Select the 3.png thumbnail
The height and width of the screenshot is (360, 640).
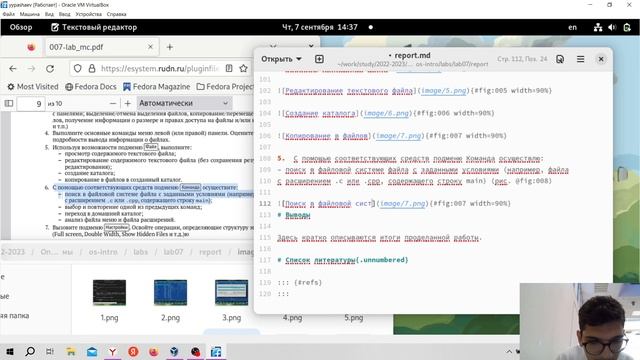click(x=231, y=292)
